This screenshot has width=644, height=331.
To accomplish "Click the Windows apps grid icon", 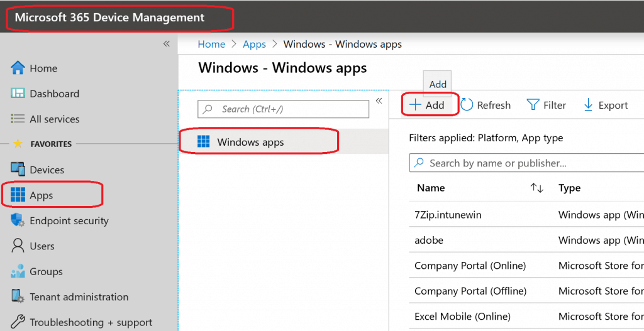I will coord(204,142).
